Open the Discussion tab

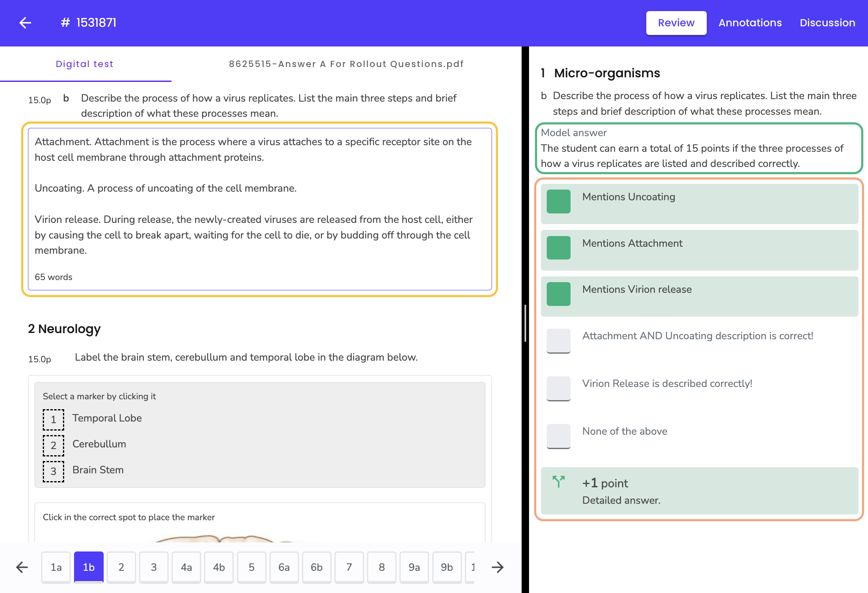[x=827, y=23]
